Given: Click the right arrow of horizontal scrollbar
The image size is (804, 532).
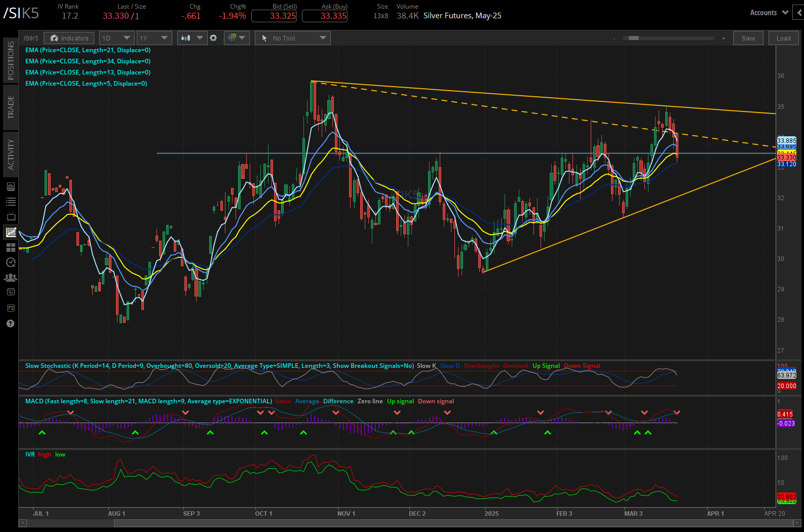Looking at the screenshot, I should [797, 523].
